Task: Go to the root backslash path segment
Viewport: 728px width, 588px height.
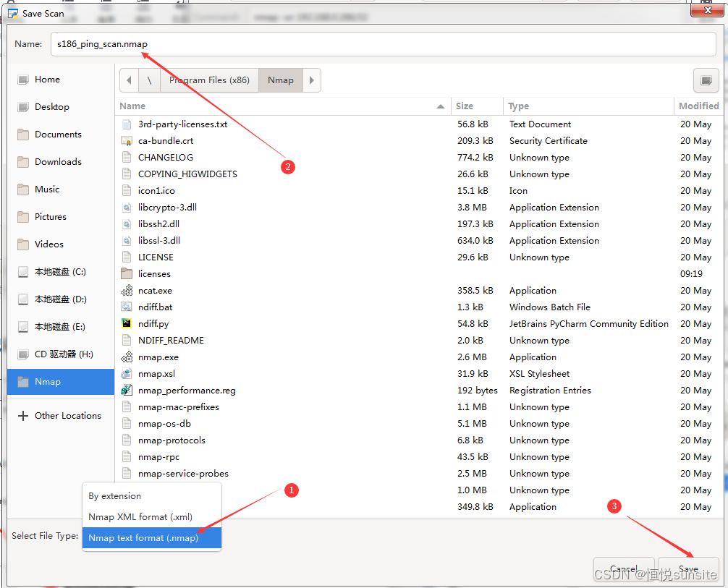Action: (x=150, y=80)
